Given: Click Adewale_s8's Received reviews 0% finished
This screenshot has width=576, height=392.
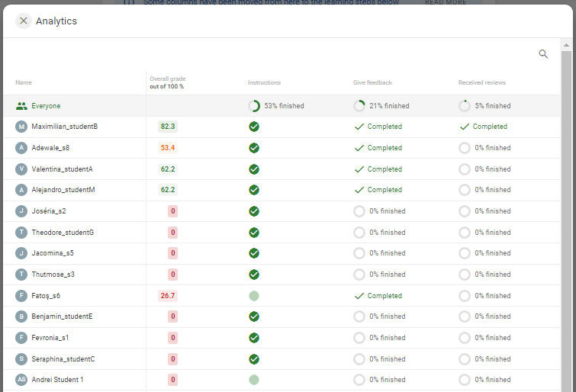Looking at the screenshot, I should coord(484,148).
